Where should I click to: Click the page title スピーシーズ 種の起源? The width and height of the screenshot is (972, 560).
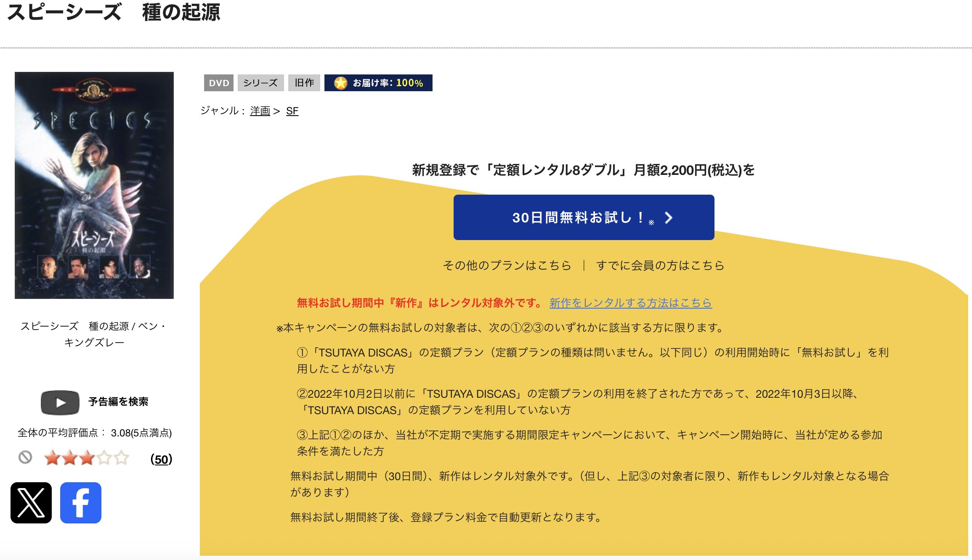(114, 12)
